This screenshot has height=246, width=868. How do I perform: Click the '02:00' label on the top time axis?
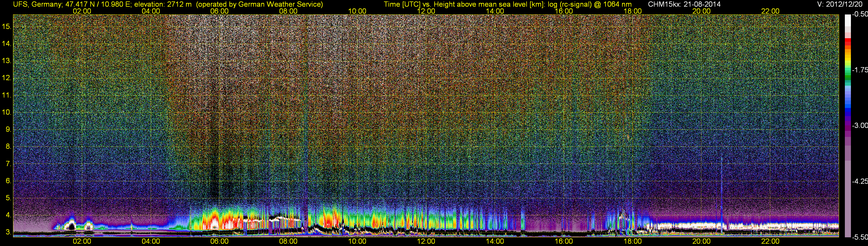[x=82, y=11]
